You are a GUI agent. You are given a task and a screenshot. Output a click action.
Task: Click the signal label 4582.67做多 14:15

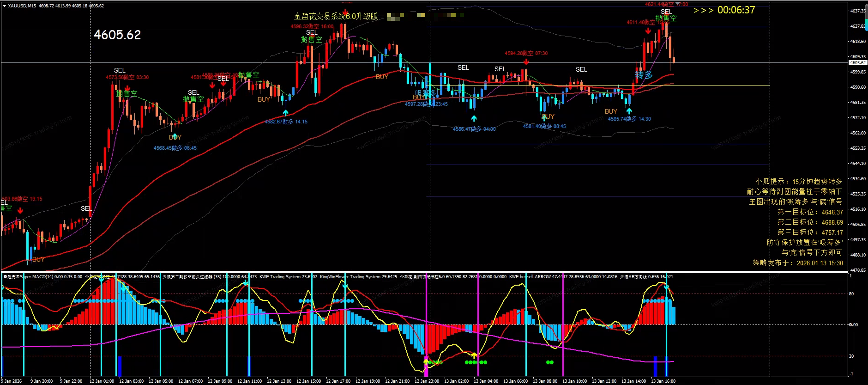(286, 122)
